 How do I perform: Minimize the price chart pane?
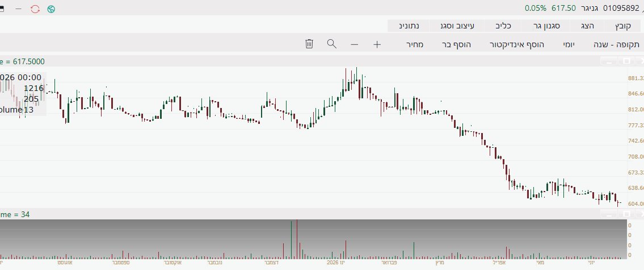(x=609, y=61)
